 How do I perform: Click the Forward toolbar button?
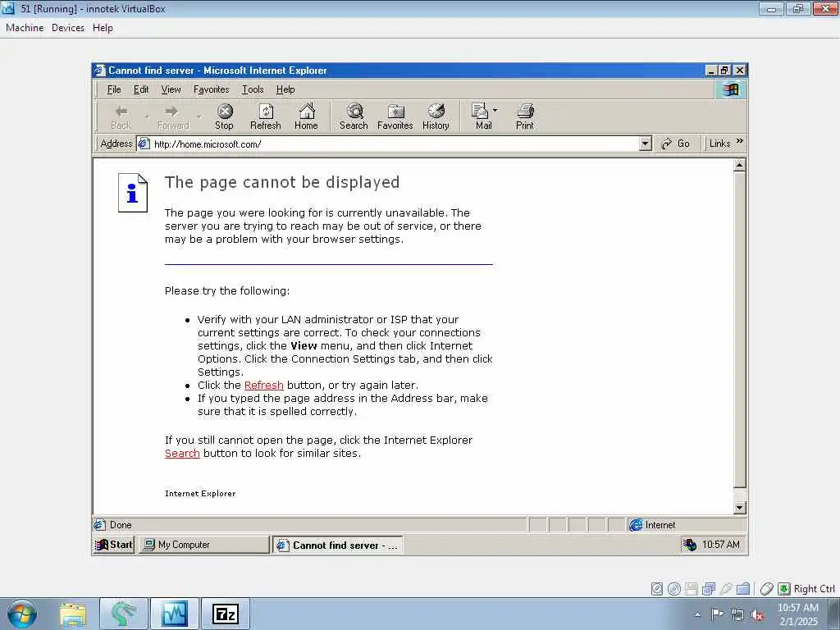(x=173, y=117)
